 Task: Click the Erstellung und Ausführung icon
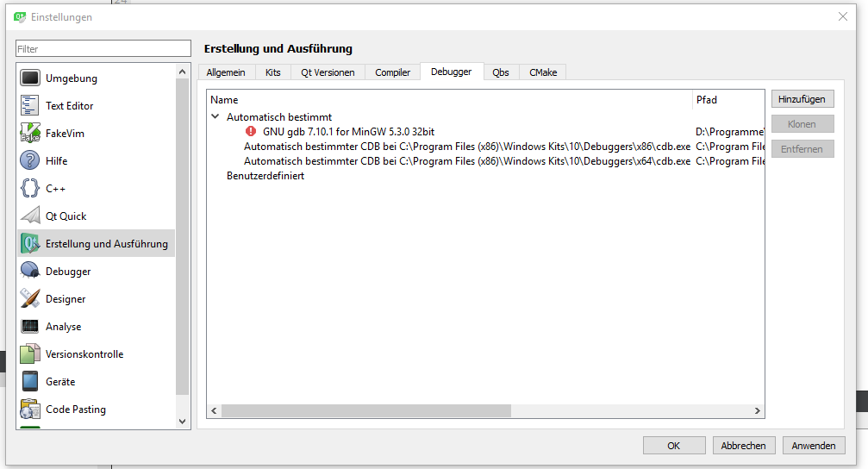click(x=30, y=244)
